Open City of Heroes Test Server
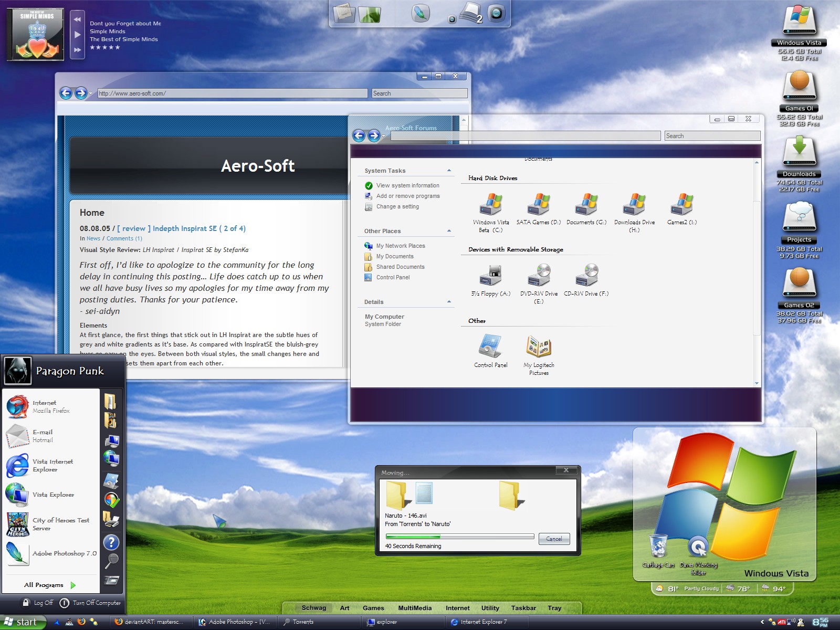 [x=51, y=524]
